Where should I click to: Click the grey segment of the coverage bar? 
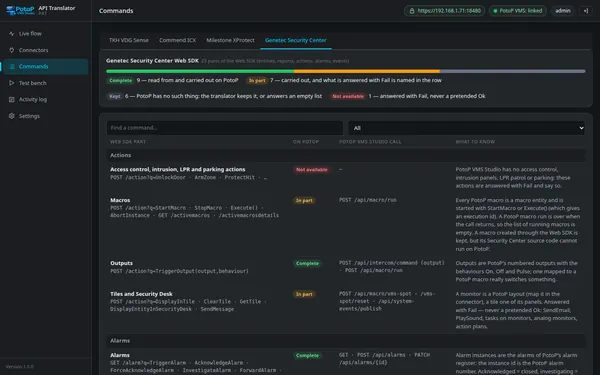pos(512,71)
